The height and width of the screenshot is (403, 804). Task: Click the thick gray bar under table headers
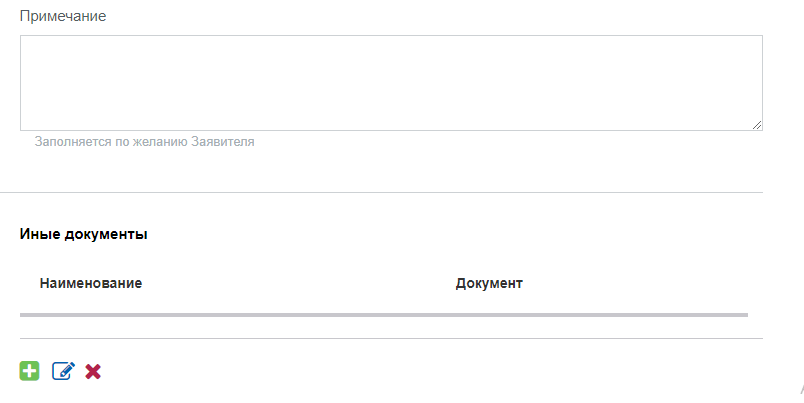point(383,315)
